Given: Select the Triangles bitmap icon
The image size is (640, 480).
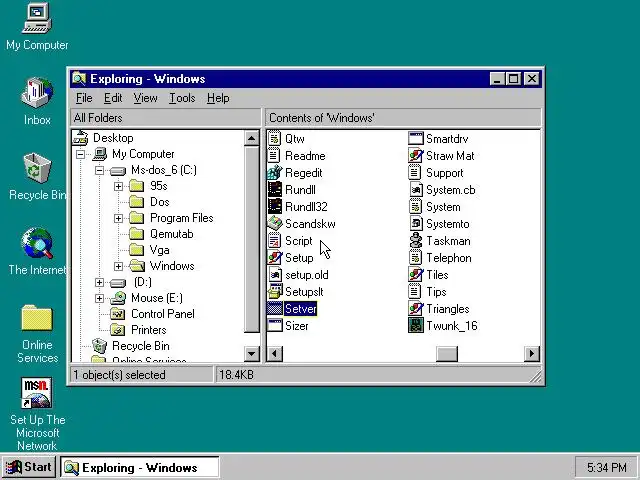Looking at the screenshot, I should [416, 309].
